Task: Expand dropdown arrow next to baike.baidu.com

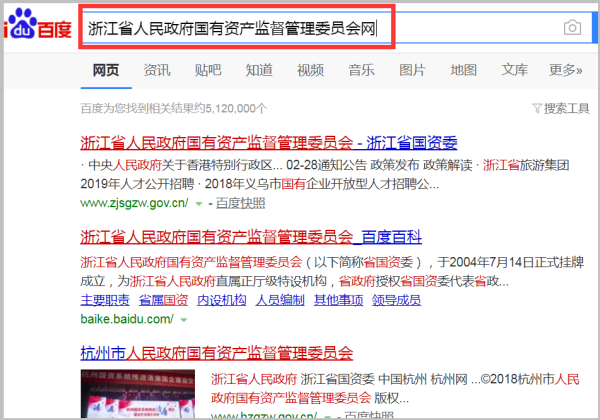Action: pos(184,320)
